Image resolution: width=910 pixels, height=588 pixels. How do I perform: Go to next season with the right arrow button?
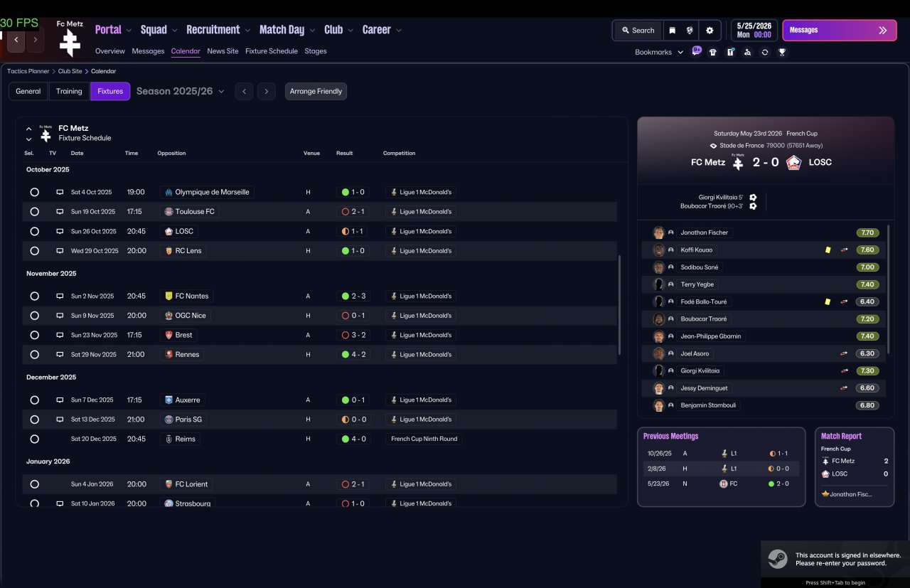click(267, 91)
